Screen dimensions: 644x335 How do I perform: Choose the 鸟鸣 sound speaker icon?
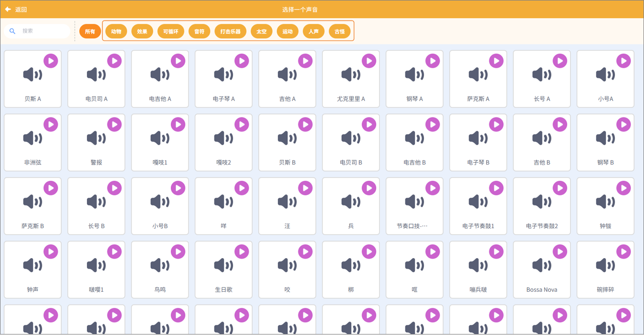160,266
